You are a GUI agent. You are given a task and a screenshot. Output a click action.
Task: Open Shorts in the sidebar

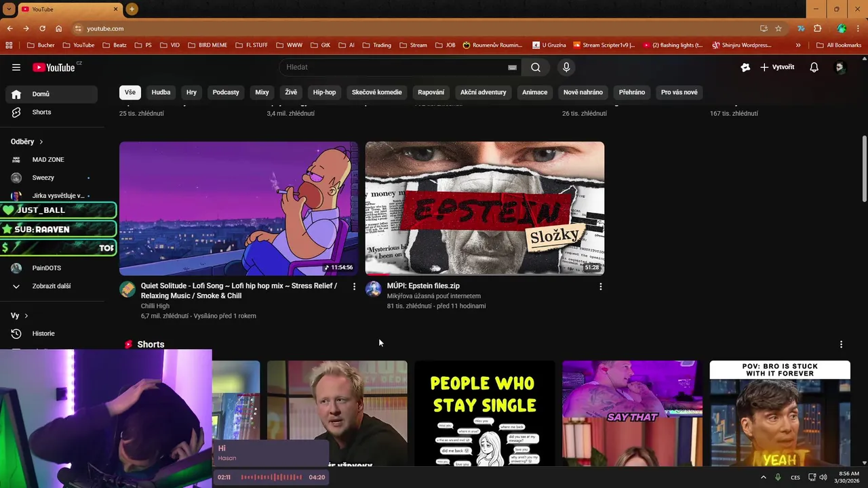point(52,112)
